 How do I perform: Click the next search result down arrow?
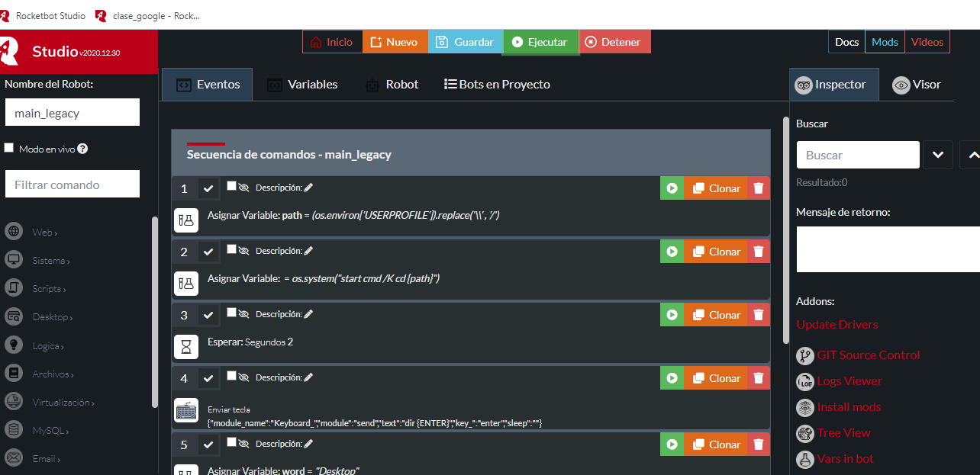pos(938,155)
